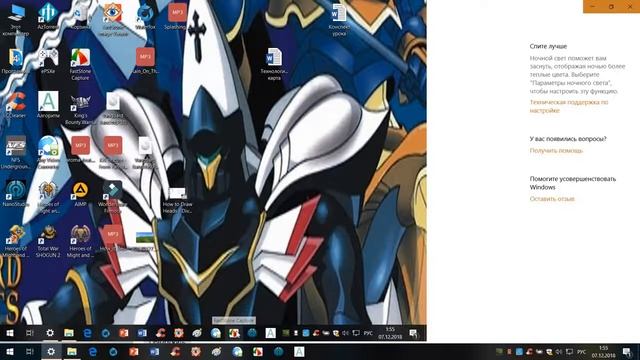This screenshot has height=360, width=640.
Task: Click Start button in the bottommost taskbar
Action: [10, 351]
